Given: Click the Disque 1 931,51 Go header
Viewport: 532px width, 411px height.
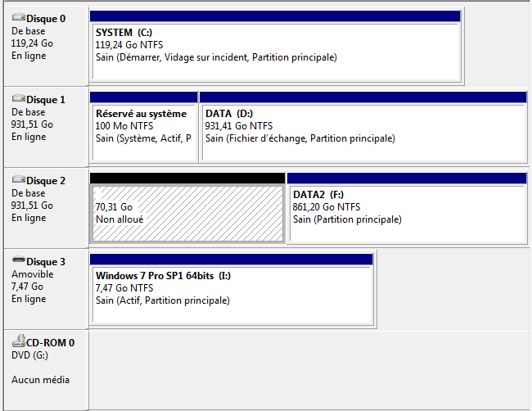Looking at the screenshot, I should pyautogui.click(x=32, y=124).
